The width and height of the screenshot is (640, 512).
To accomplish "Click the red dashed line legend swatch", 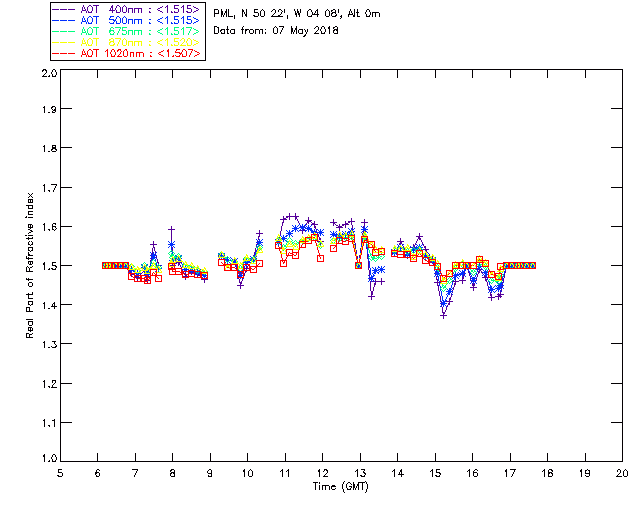I will coord(64,53).
